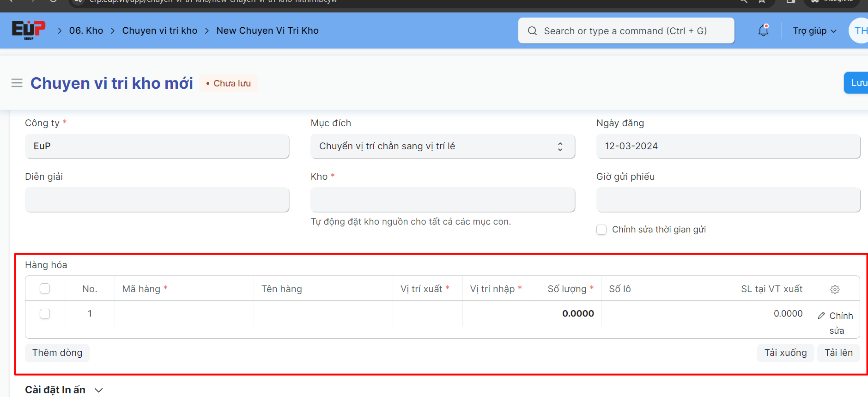Click the Lưu save button
Screen dimensions: 868x397
pos(857,83)
